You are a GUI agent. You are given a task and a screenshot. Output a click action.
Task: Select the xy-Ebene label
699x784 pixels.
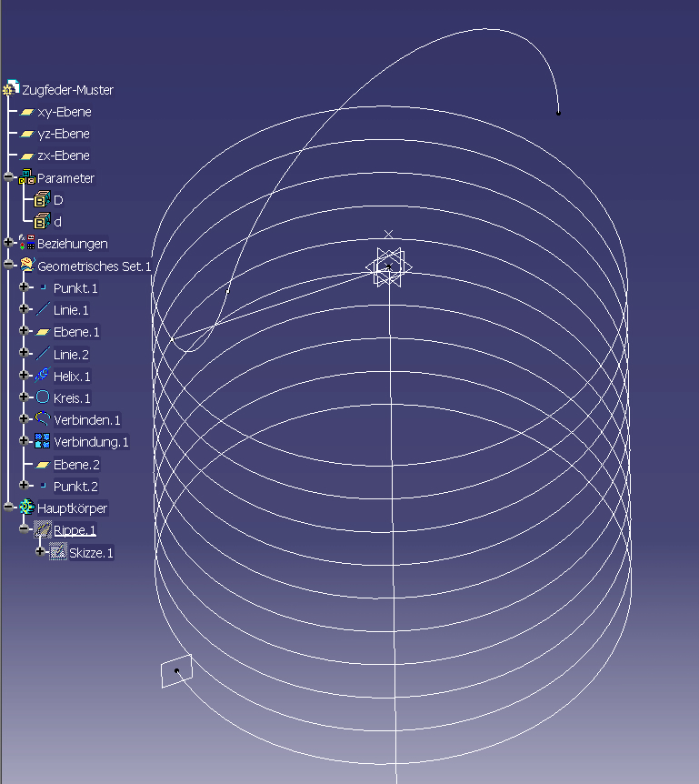click(65, 112)
